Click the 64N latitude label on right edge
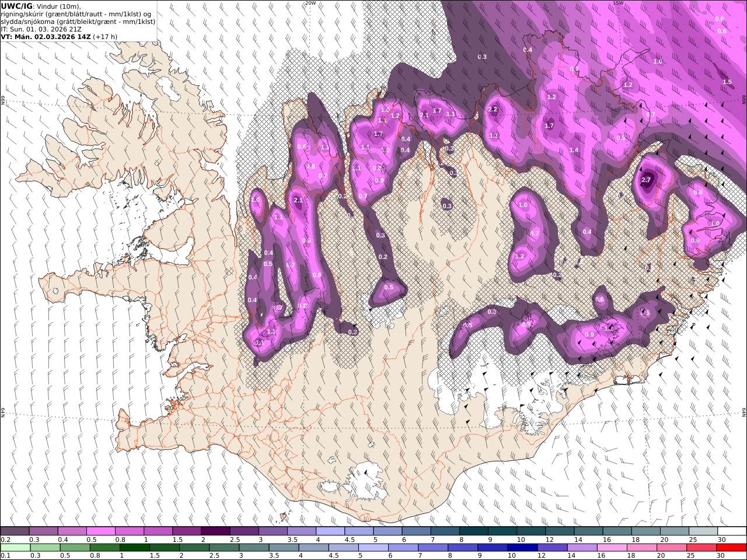The height and width of the screenshot is (560, 747). [744, 412]
